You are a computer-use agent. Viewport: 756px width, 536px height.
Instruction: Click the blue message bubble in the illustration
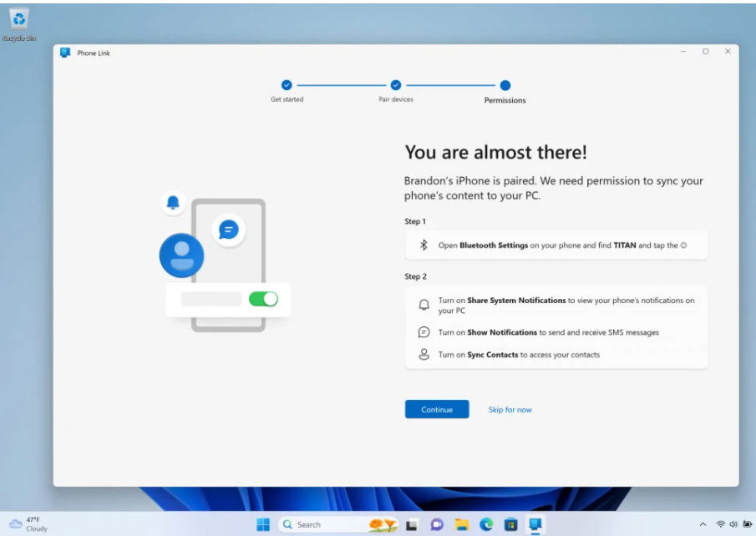point(228,230)
